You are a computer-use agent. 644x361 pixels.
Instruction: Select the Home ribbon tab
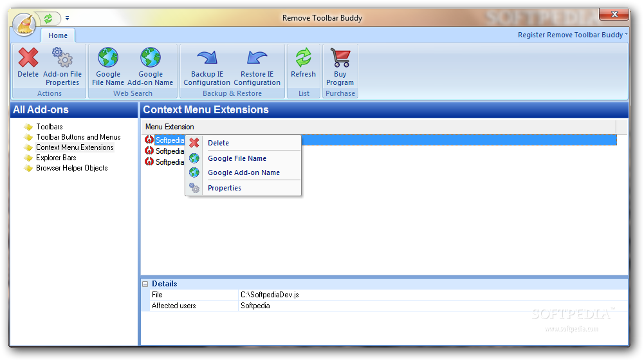point(58,35)
